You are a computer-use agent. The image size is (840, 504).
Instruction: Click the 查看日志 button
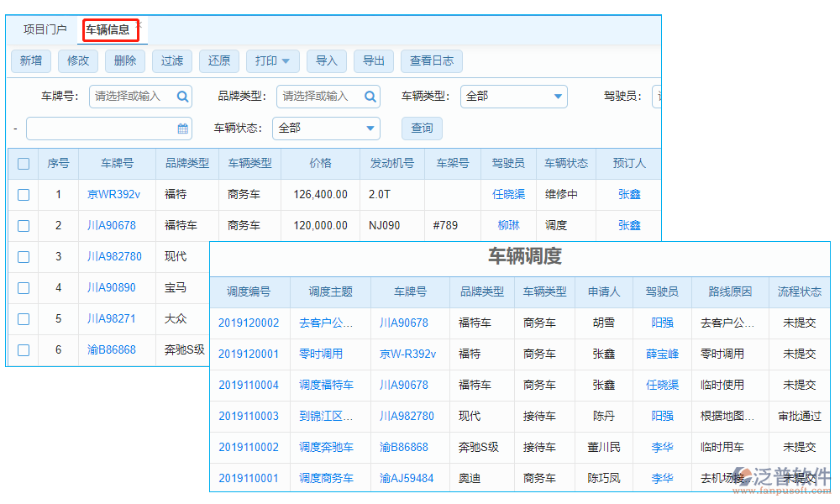[x=433, y=60]
